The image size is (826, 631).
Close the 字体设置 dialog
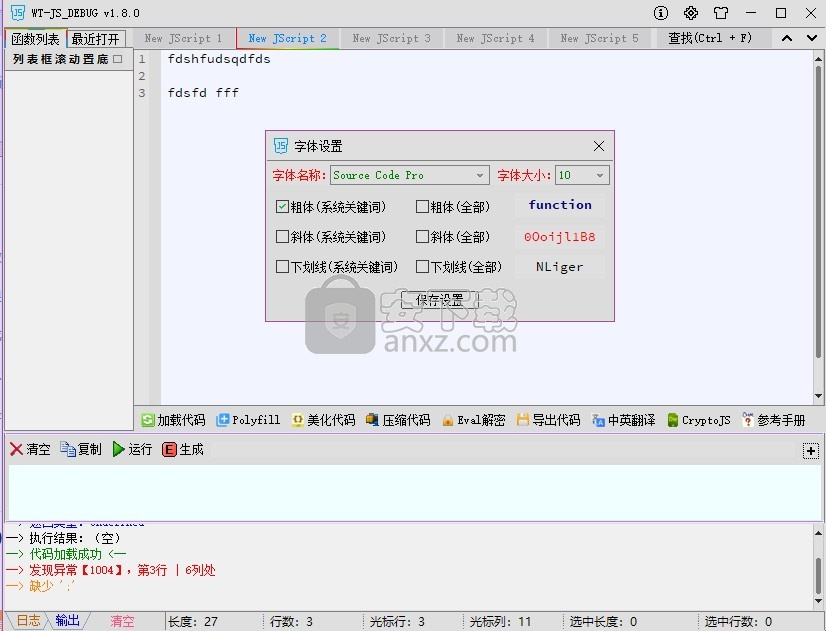point(599,146)
